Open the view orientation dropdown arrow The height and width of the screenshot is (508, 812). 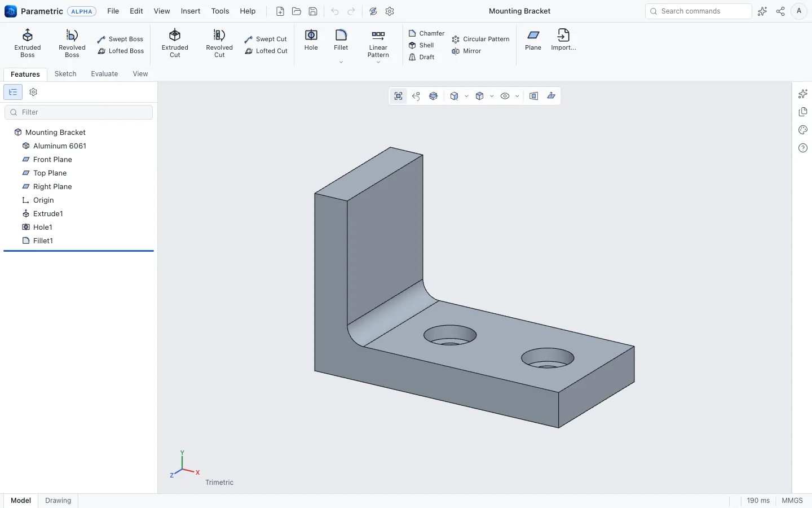pyautogui.click(x=466, y=96)
